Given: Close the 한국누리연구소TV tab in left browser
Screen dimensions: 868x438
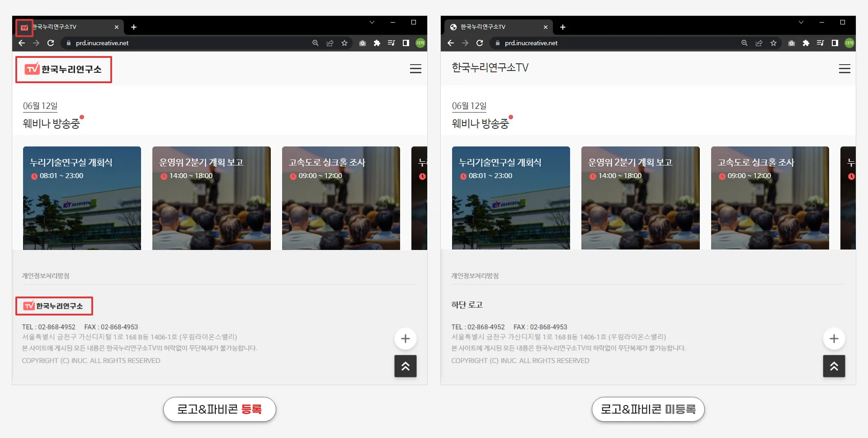Looking at the screenshot, I should coord(117,27).
